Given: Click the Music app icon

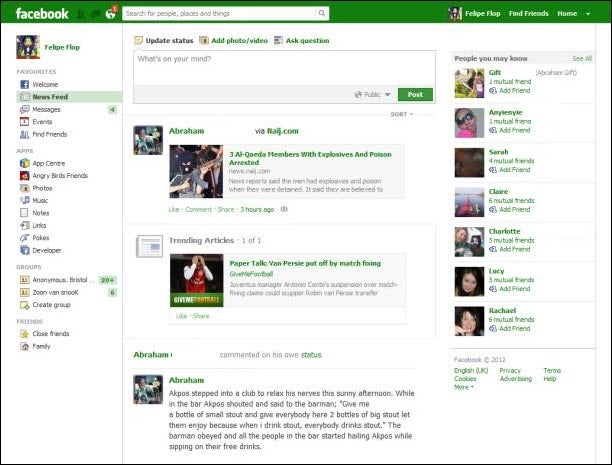Looking at the screenshot, I should [25, 200].
